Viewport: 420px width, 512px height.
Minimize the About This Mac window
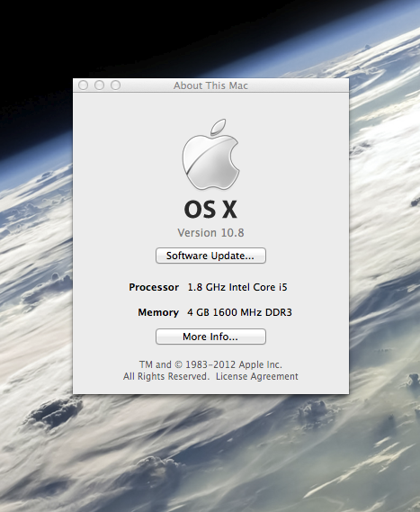pyautogui.click(x=99, y=85)
